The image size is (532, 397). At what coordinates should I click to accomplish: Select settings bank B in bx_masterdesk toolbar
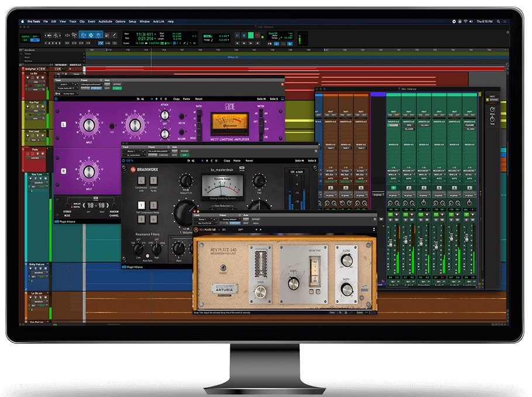coord(207,161)
